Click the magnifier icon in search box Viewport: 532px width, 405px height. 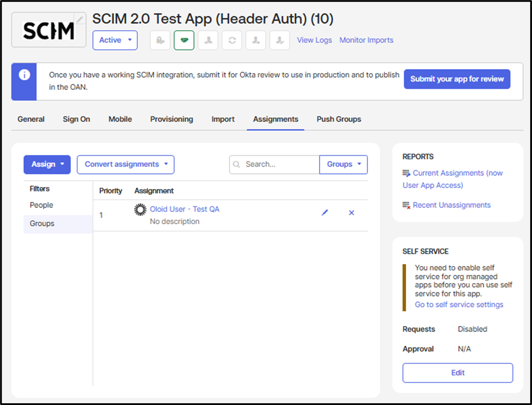236,165
